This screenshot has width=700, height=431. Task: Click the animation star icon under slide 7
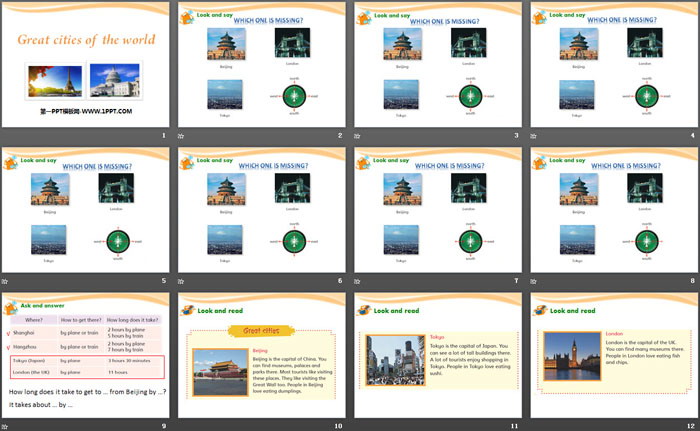tap(357, 283)
